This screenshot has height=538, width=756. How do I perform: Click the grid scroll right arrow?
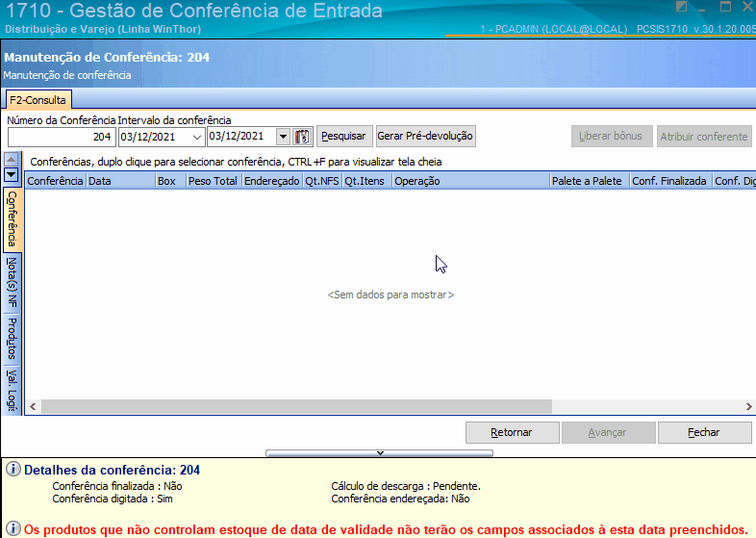(x=748, y=407)
